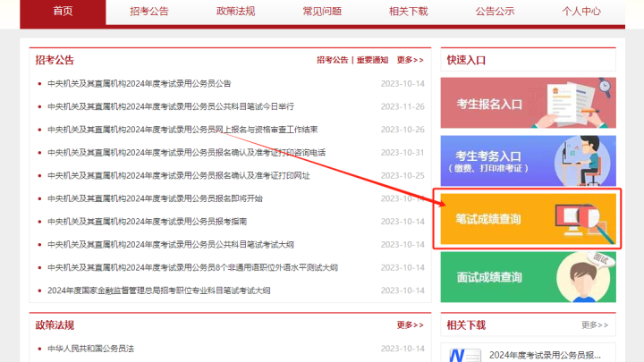Go to the 公告公示 navigation tab
This screenshot has width=644, height=362.
click(x=495, y=12)
